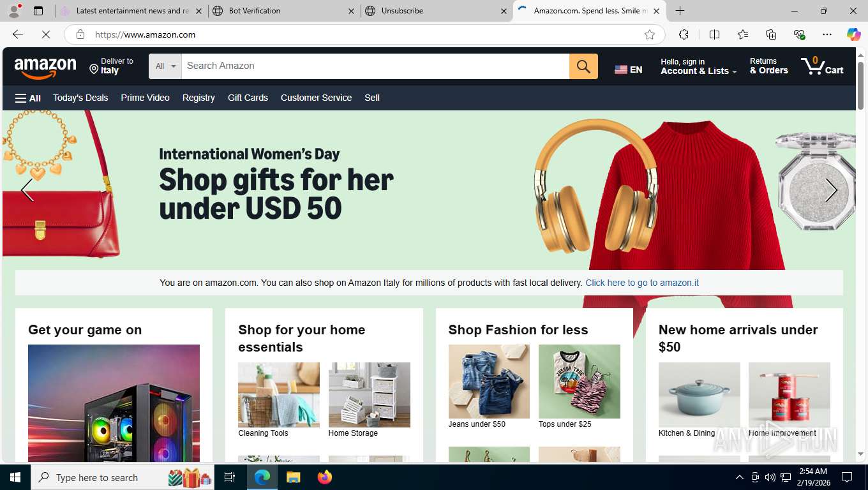Viewport: 868px width, 490px height.
Task: Open Split screen icon in toolbar
Action: click(x=714, y=34)
